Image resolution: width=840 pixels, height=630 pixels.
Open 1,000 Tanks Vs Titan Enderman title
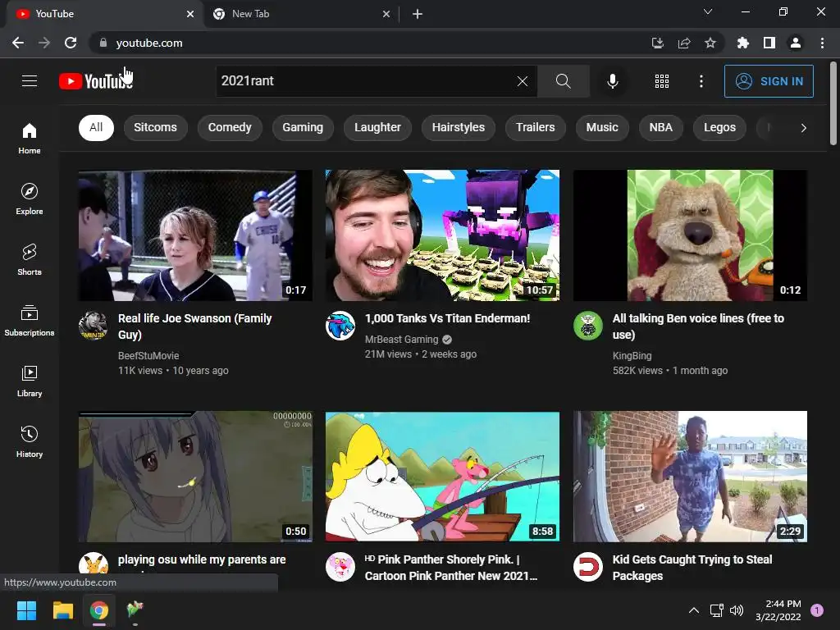447,318
